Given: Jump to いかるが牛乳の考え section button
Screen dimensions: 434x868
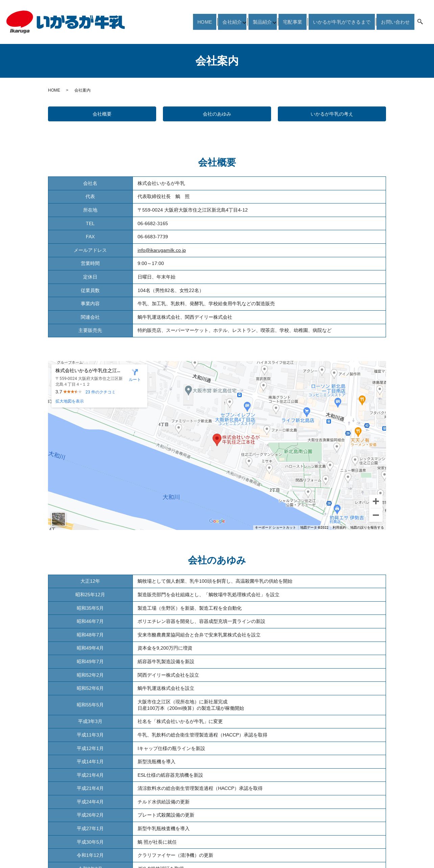Looking at the screenshot, I should [x=332, y=114].
